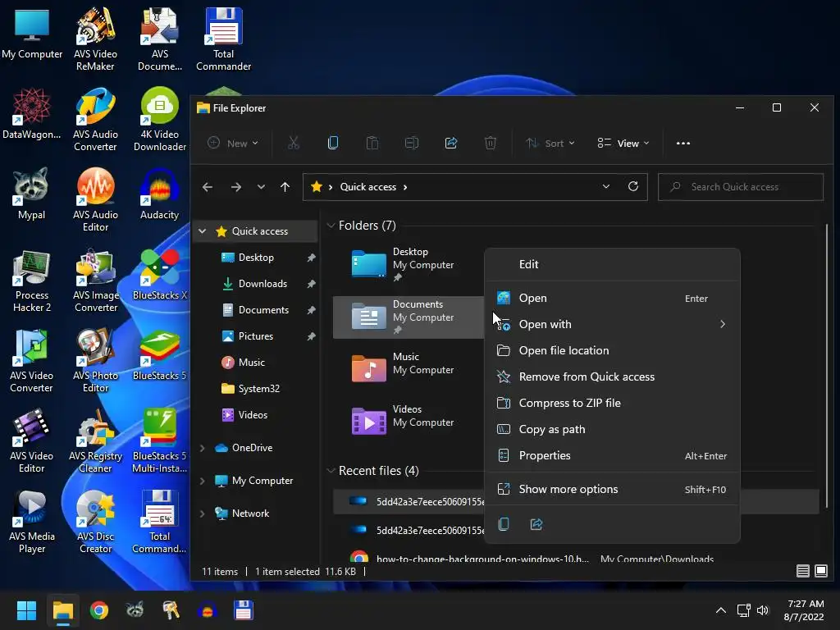Refresh the Quick access view
Viewport: 840px width, 630px height.
(633, 186)
